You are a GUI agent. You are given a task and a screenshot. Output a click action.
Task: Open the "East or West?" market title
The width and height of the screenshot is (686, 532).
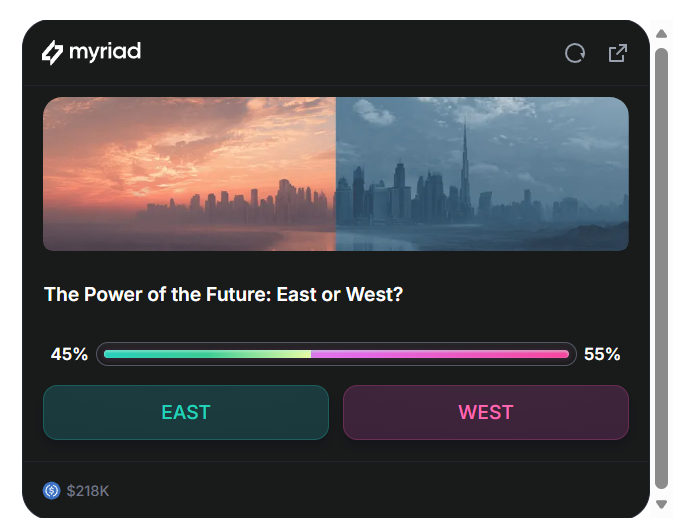point(223,295)
